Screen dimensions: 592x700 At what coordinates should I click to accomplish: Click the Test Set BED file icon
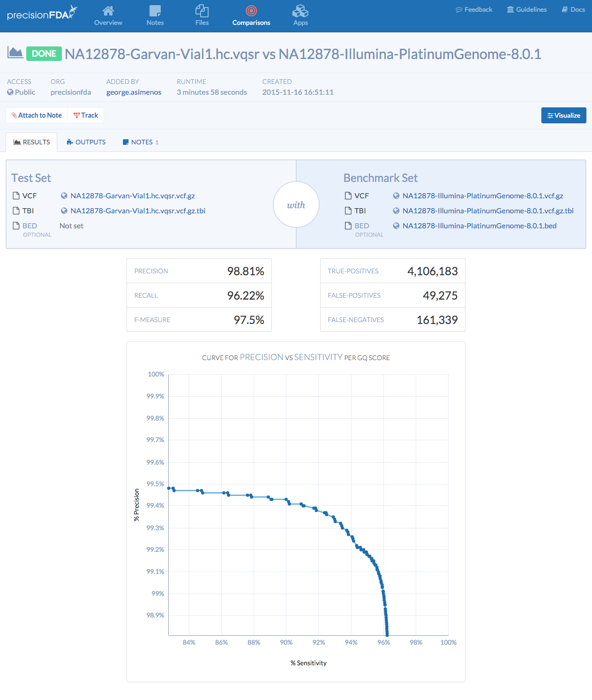point(16,226)
